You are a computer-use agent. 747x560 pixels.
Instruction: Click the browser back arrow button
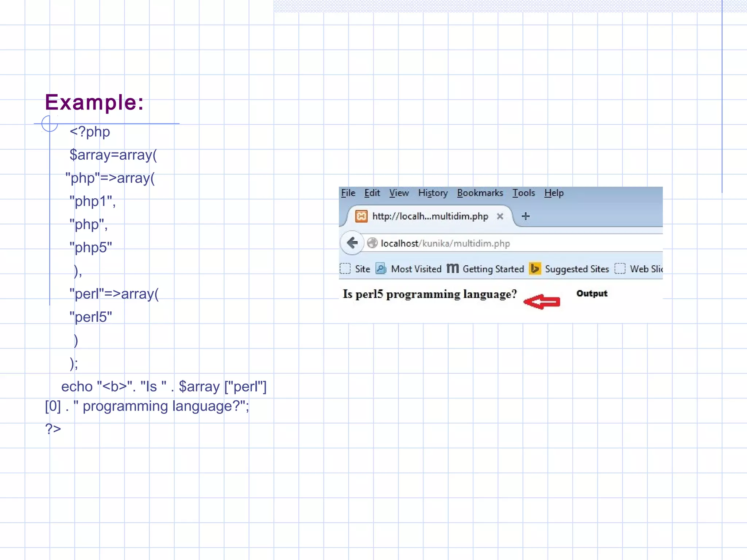[x=352, y=243]
